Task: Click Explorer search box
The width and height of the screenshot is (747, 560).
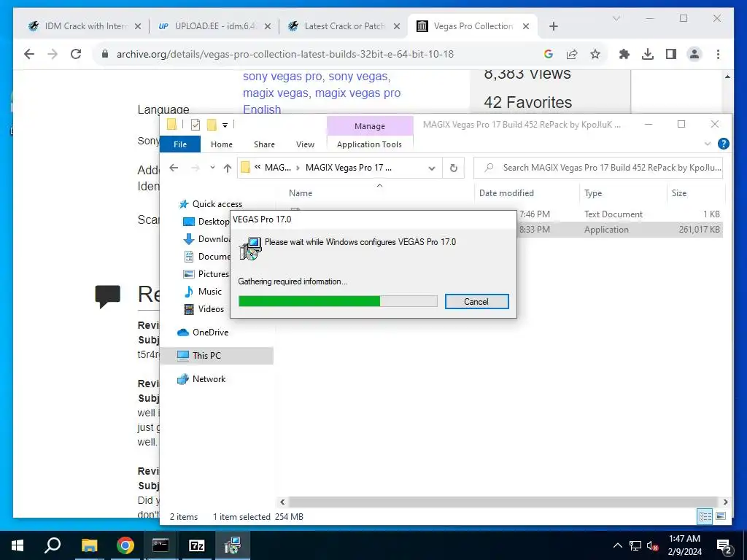Action: point(598,168)
